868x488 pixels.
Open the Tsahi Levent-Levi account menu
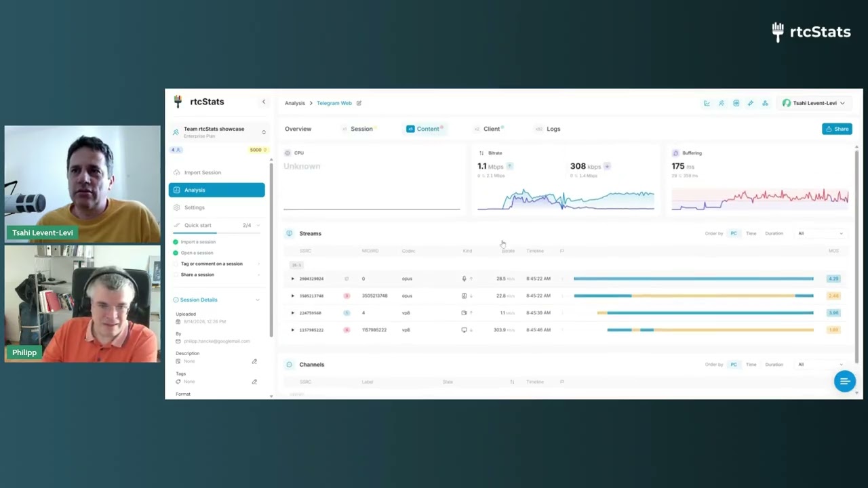tap(814, 103)
